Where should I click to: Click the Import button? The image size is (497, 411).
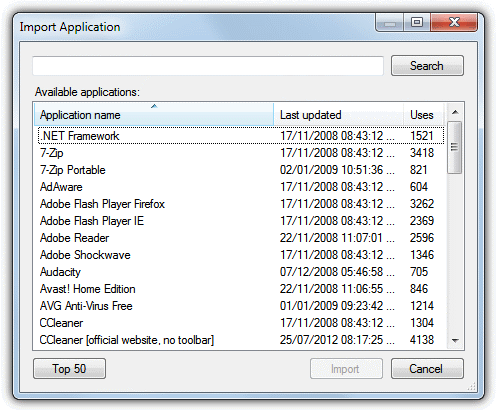pos(346,369)
